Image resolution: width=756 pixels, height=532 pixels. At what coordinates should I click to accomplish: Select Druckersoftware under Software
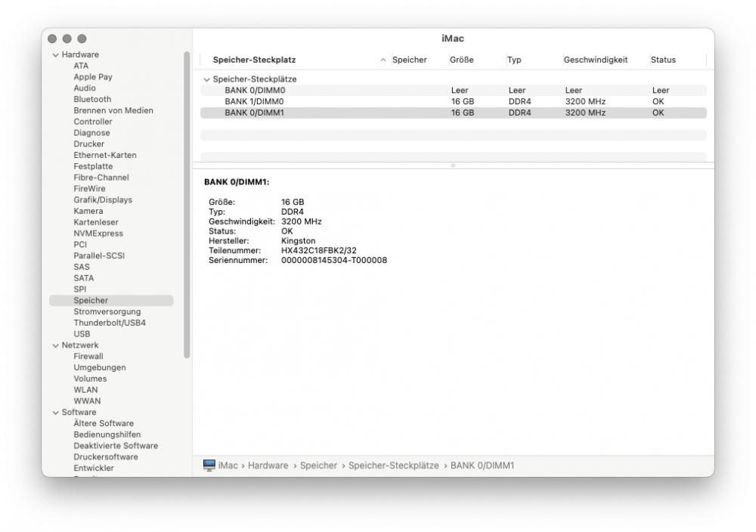coord(106,457)
